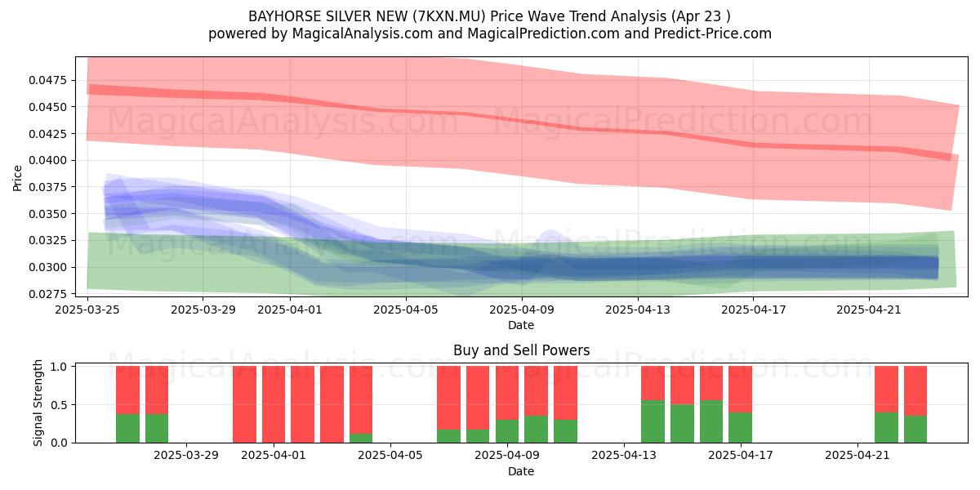This screenshot has width=980, height=490.
Task: Select the 0.0275 price tick label
Action: coord(48,294)
